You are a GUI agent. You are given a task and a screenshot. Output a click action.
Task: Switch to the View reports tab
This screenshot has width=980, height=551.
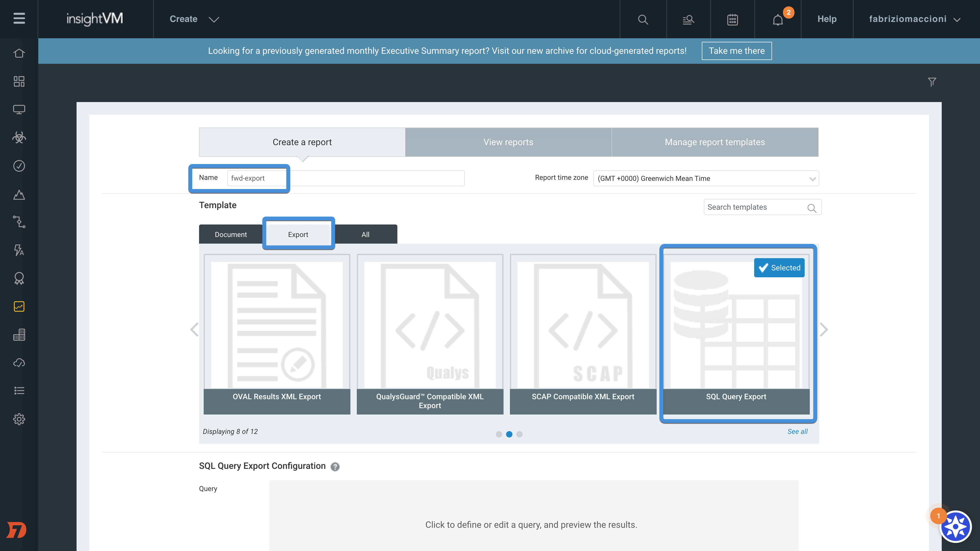508,142
